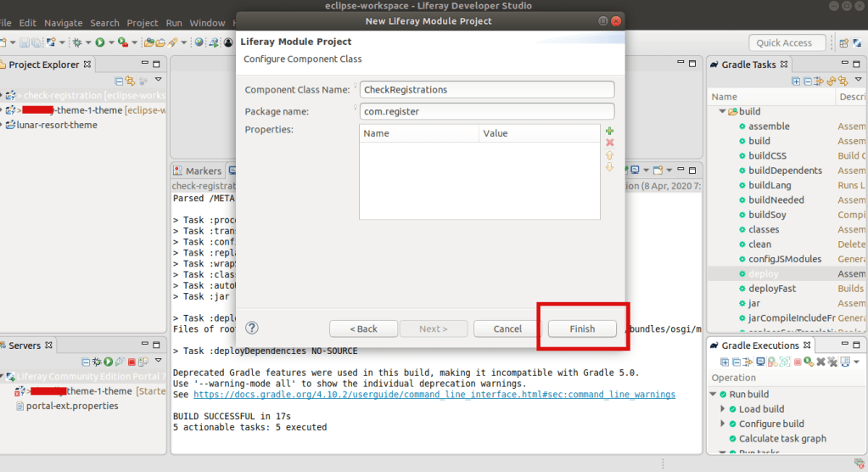The image size is (868, 472).
Task: Expand the Load build operation node
Action: (x=722, y=409)
